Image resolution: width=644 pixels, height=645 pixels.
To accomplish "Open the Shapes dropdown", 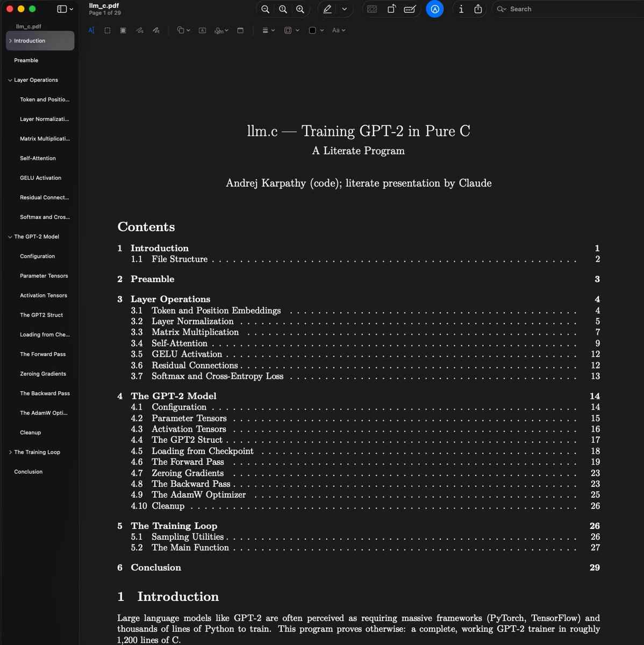I will pyautogui.click(x=184, y=31).
